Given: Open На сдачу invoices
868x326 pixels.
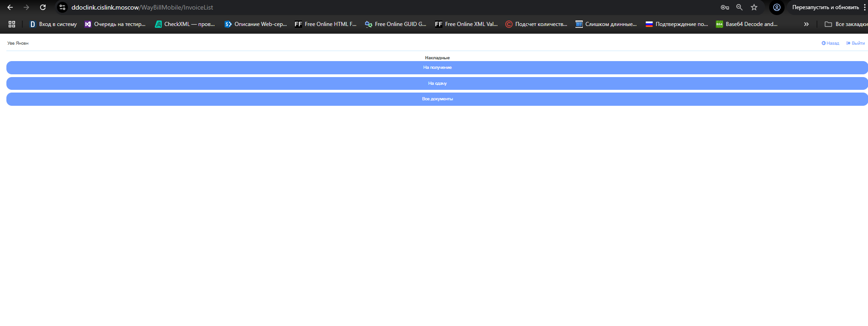Looking at the screenshot, I should (437, 83).
